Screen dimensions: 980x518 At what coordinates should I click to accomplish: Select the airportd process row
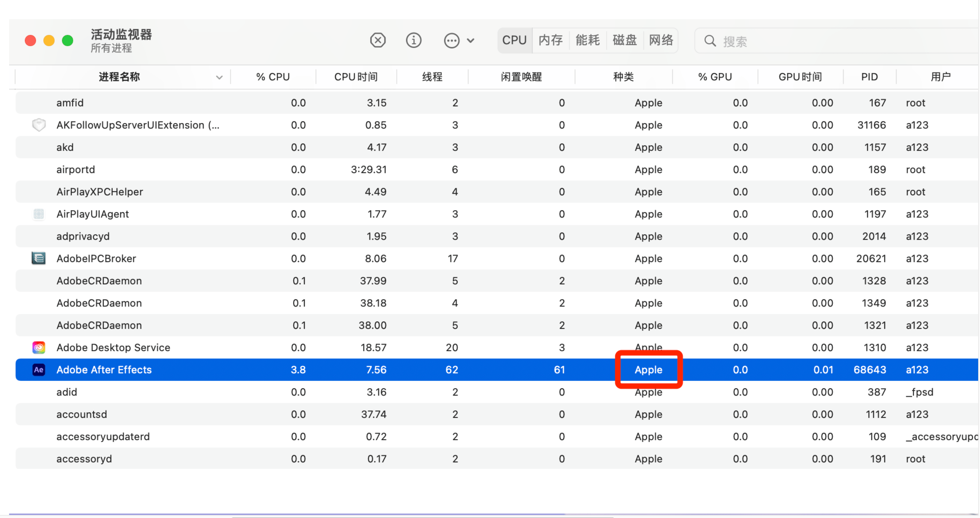point(497,170)
